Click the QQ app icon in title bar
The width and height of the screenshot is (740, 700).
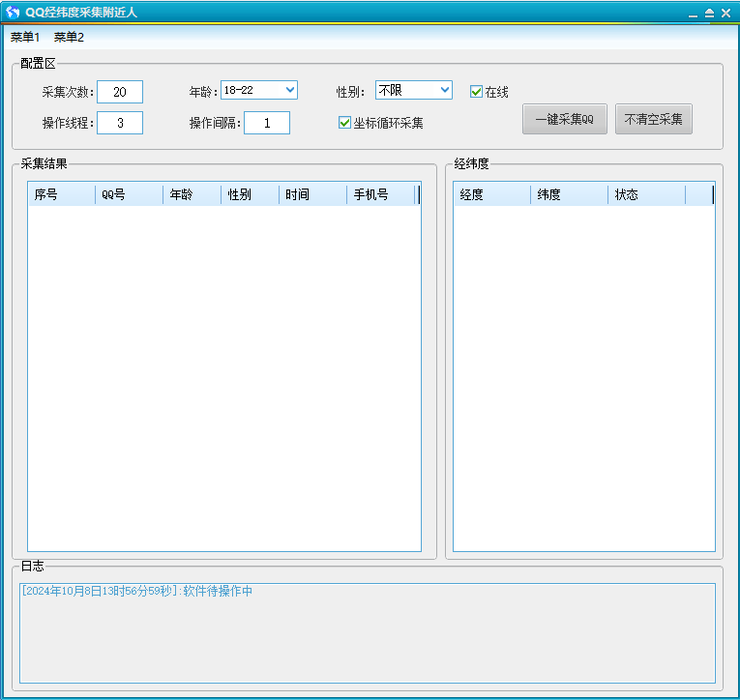coord(13,13)
